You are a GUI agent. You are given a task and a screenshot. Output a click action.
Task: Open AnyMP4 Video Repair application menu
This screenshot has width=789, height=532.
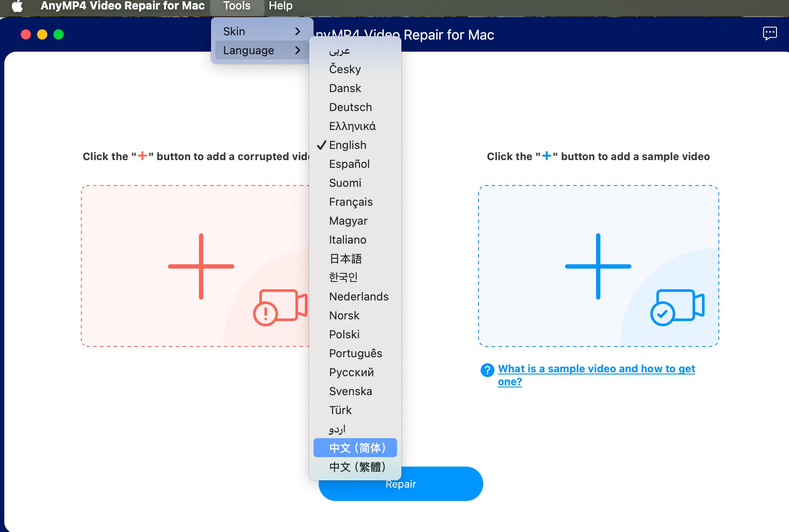tap(122, 6)
